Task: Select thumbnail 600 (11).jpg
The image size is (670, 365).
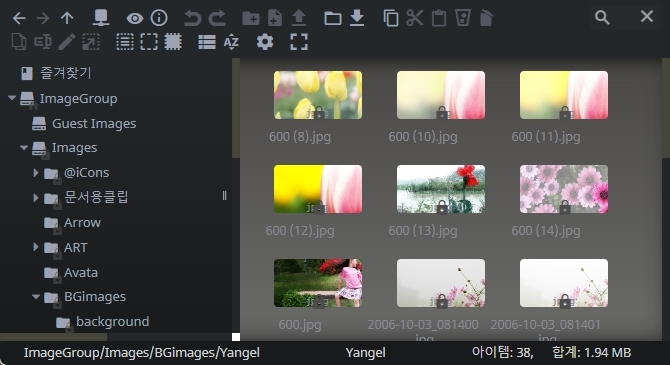Action: (x=564, y=95)
